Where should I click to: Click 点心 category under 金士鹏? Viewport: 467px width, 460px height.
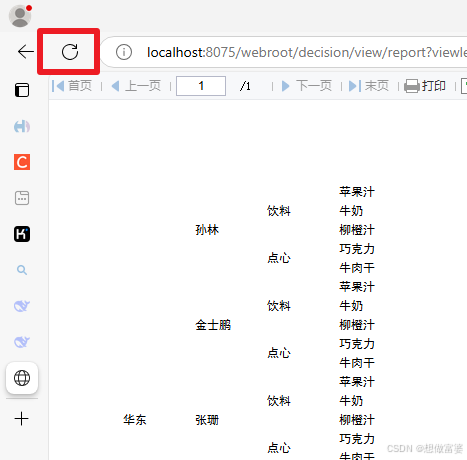(279, 353)
